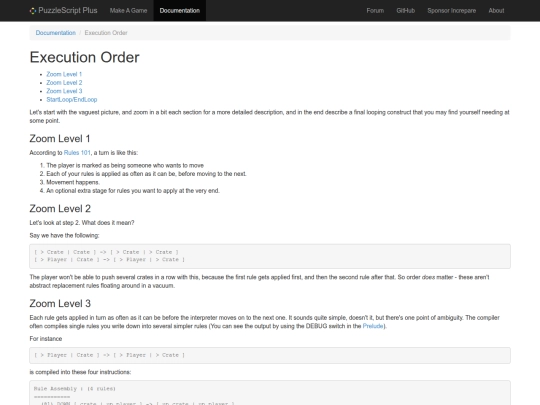The image size is (540, 405).
Task: Click the PuzzleScript Plus logo icon
Action: coord(33,11)
